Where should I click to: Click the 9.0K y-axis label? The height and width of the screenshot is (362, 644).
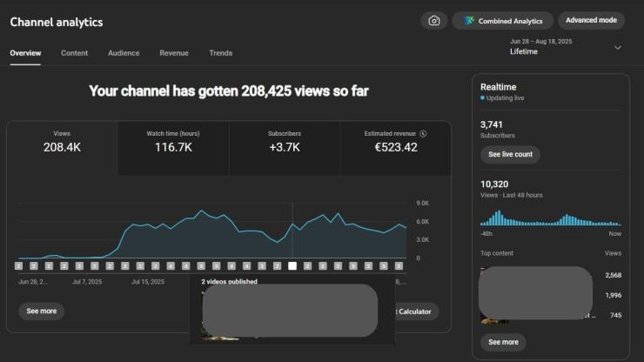(x=422, y=204)
